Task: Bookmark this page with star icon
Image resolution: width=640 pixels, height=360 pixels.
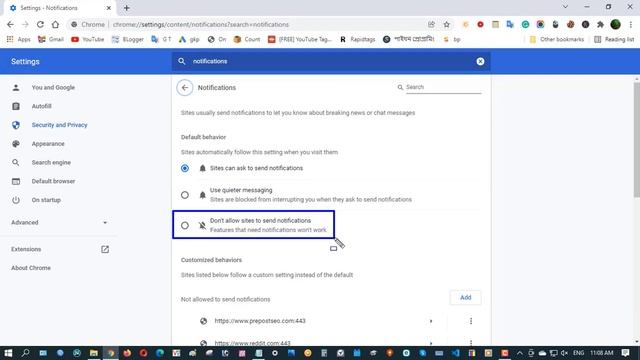Action: [447, 24]
